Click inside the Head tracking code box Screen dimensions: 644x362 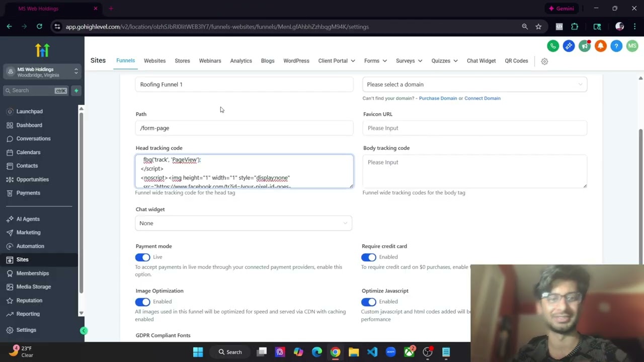244,171
